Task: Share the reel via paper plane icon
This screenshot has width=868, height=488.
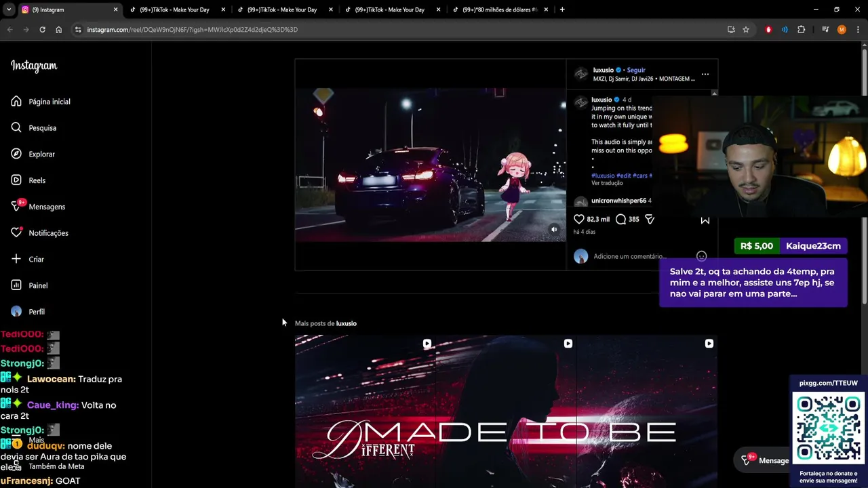Action: (x=650, y=219)
